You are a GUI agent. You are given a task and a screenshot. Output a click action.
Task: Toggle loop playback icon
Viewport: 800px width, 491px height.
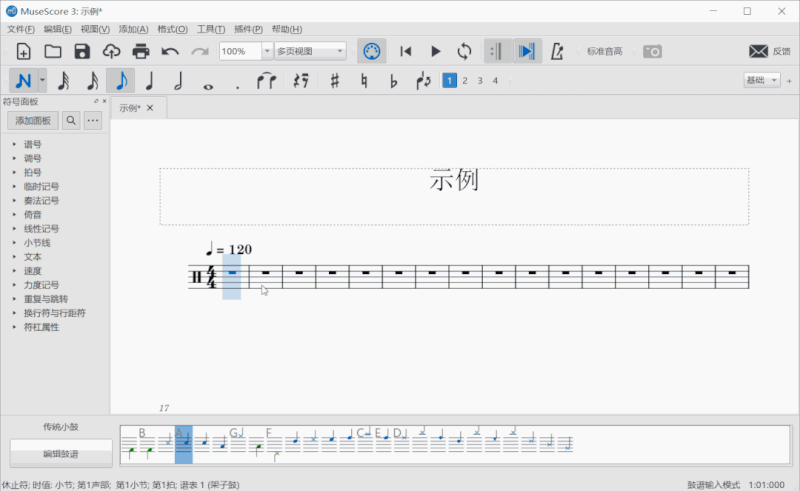(464, 52)
